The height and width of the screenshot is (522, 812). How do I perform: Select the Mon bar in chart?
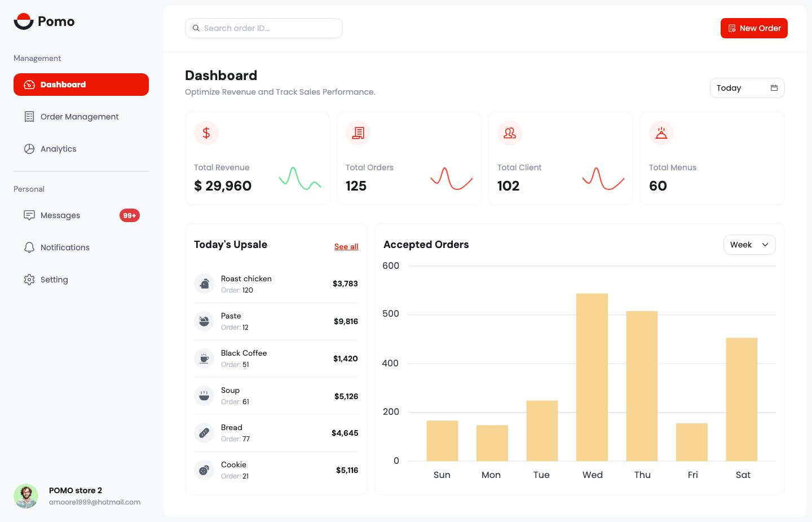[492, 443]
